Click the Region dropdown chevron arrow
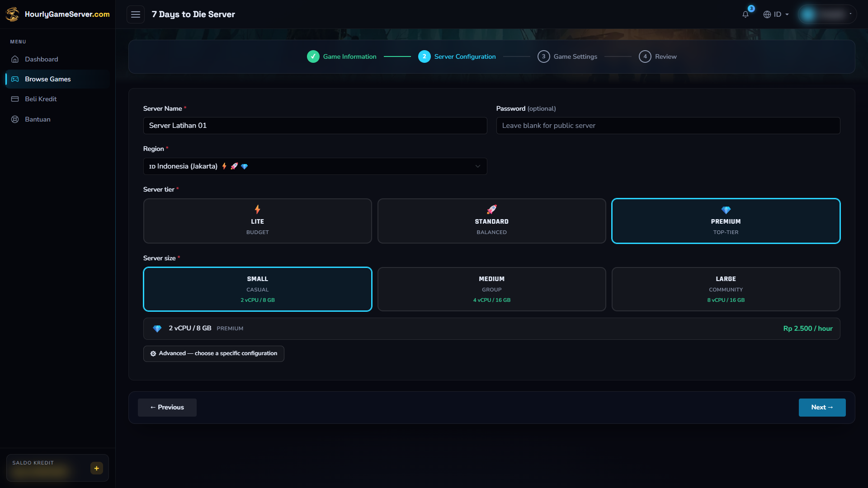The width and height of the screenshot is (868, 488). (x=478, y=166)
